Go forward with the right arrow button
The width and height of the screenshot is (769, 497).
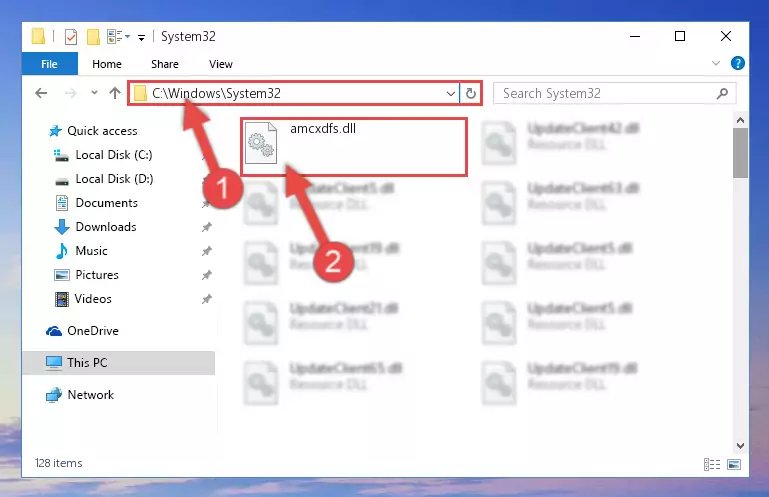(x=71, y=93)
